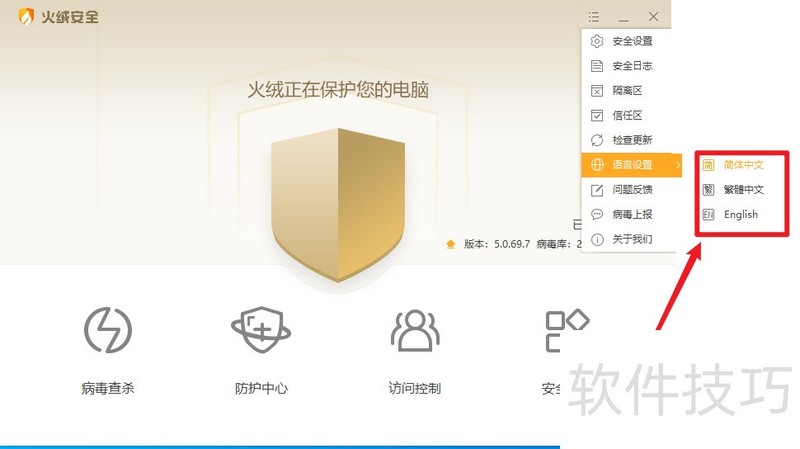
Task: Click the checkmark icon beside 信任区
Action: click(597, 115)
